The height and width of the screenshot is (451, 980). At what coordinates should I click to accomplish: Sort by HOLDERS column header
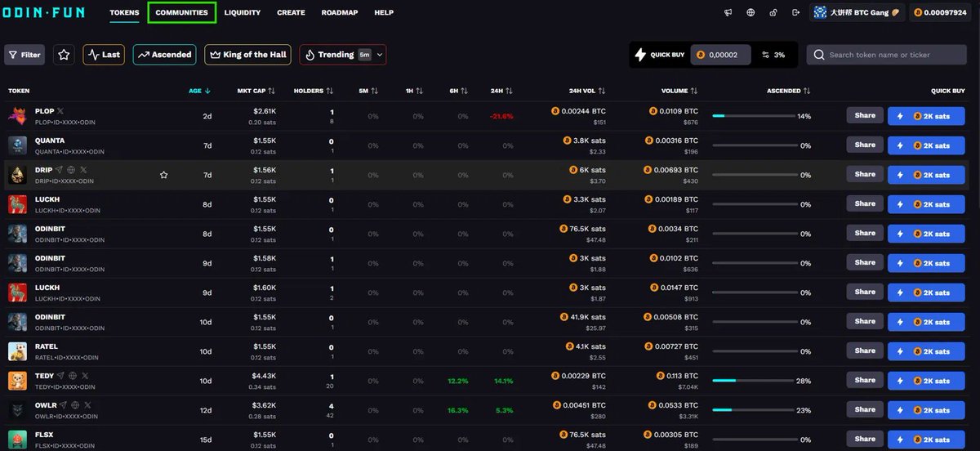pyautogui.click(x=314, y=91)
